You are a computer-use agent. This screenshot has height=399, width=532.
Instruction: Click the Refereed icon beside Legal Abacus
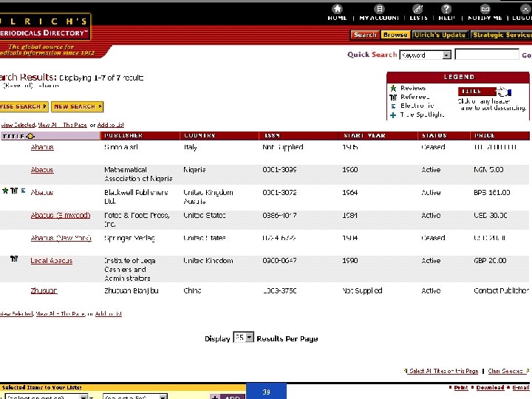pyautogui.click(x=14, y=259)
